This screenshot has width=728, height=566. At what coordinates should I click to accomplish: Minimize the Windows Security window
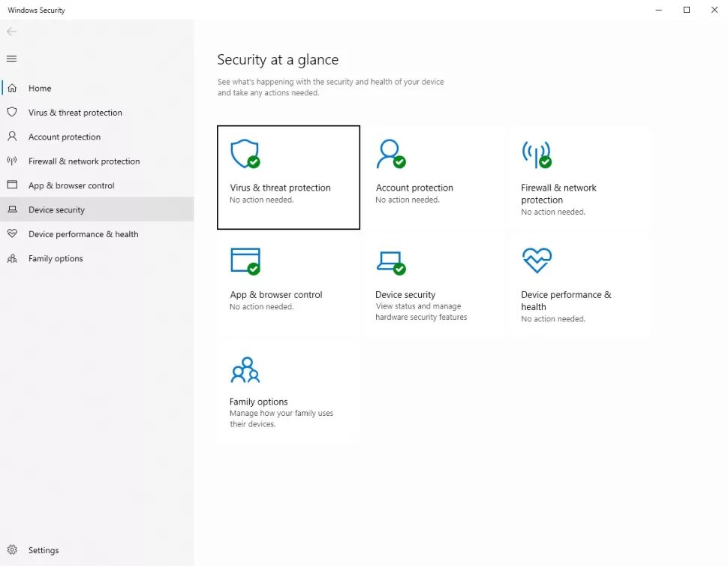[658, 10]
